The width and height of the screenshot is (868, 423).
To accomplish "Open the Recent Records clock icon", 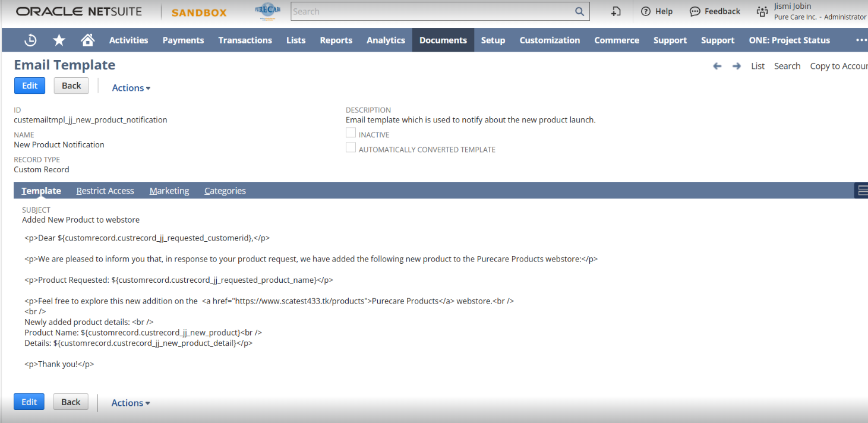I will coord(30,40).
